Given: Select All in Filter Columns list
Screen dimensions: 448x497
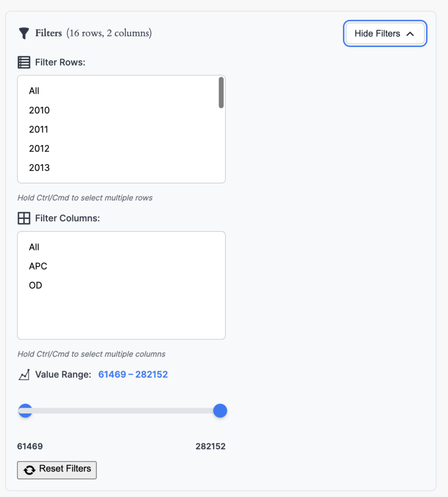Looking at the screenshot, I should point(34,247).
